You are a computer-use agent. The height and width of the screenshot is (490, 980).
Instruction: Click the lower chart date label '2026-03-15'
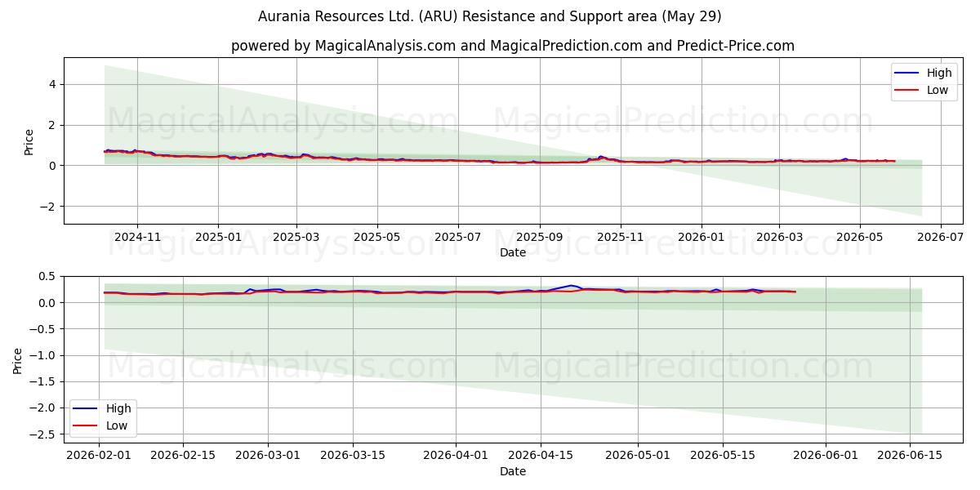click(353, 456)
